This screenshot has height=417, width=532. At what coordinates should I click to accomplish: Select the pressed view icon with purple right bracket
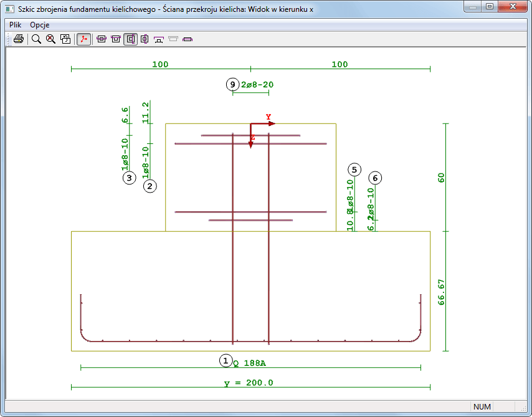point(130,39)
